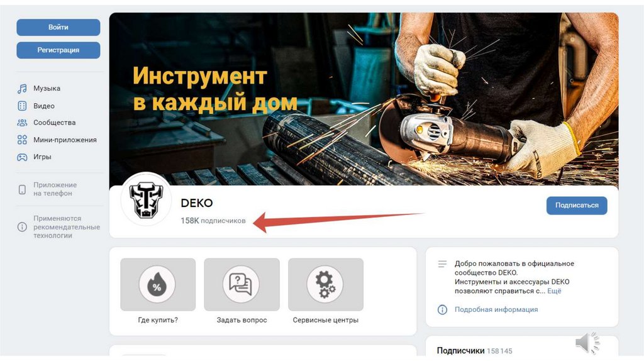The width and height of the screenshot is (644, 361).
Task: Click the Регистрация button
Action: tap(58, 50)
